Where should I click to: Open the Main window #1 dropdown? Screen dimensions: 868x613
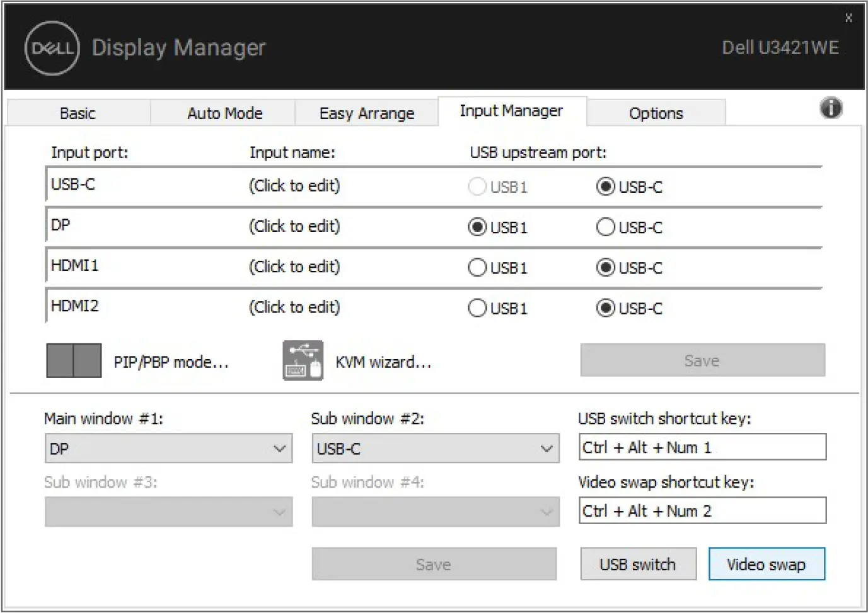point(168,449)
